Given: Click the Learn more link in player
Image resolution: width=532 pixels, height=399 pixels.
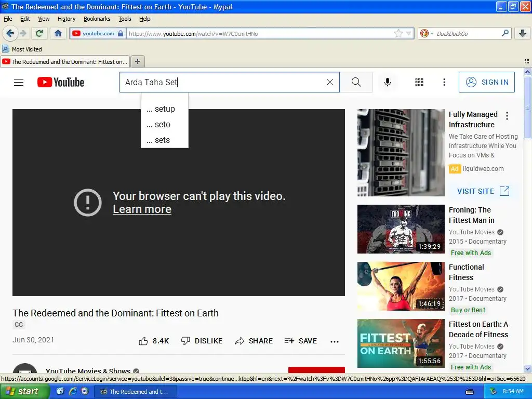Looking at the screenshot, I should pyautogui.click(x=142, y=209).
